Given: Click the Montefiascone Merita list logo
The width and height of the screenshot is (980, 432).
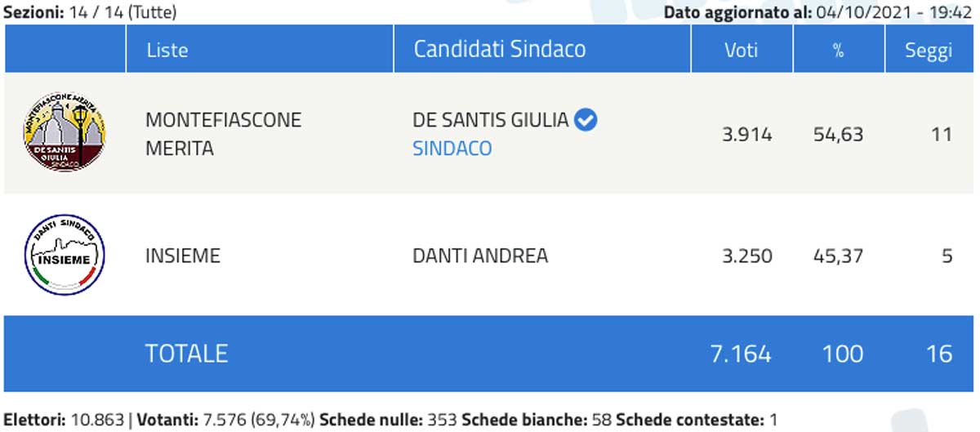Looking at the screenshot, I should pos(65,132).
